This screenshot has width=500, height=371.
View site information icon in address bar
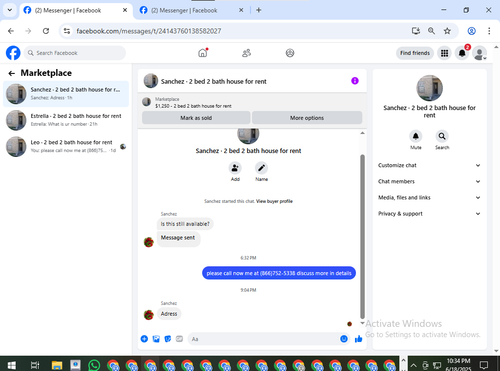coord(67,31)
